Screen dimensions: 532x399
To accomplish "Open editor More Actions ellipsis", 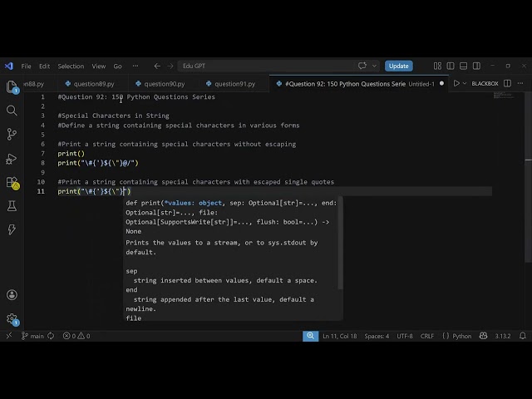I will point(520,83).
